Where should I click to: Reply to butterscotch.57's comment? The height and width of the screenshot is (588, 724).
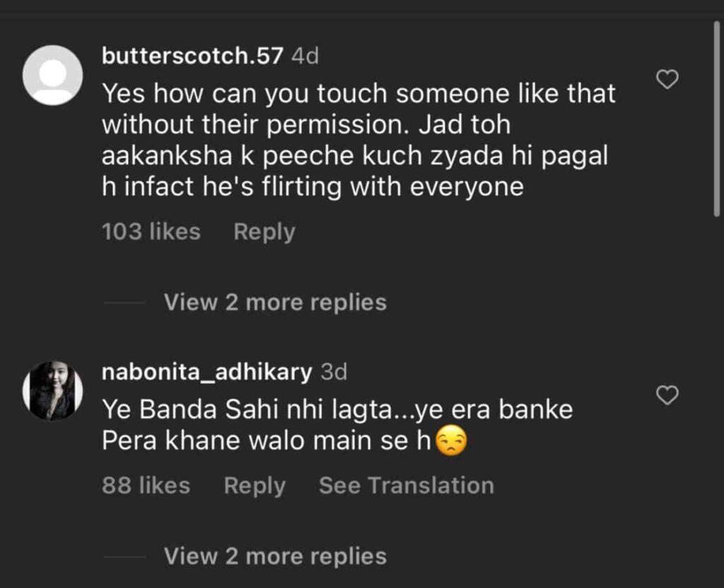coord(264,232)
